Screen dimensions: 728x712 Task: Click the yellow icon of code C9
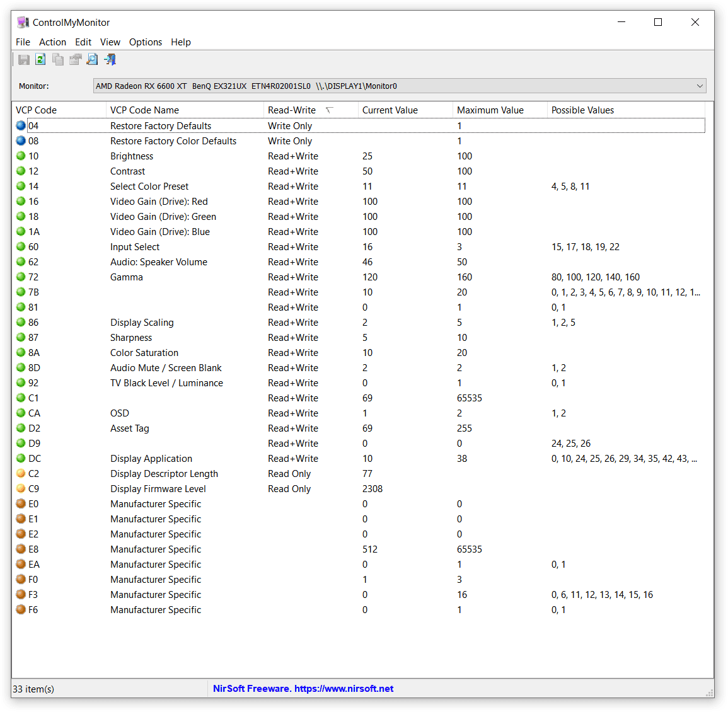[21, 488]
